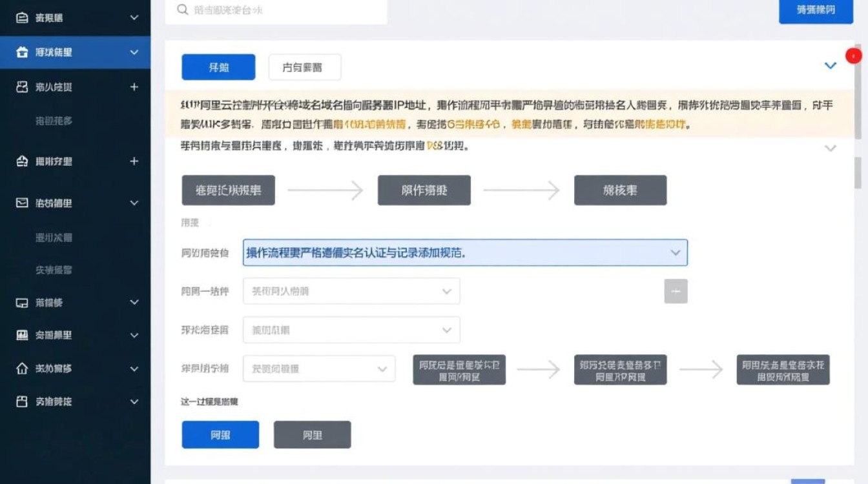Click the red notification badge
This screenshot has width=868, height=484.
[x=854, y=55]
